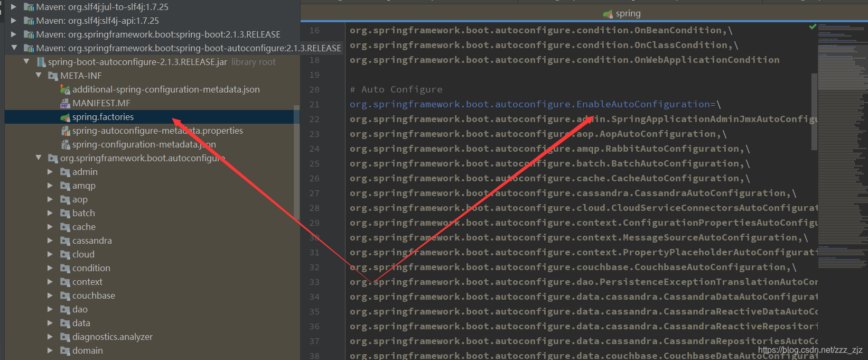
Task: Click the spring-autoconfigure-metadata.properties file icon
Action: [x=65, y=131]
